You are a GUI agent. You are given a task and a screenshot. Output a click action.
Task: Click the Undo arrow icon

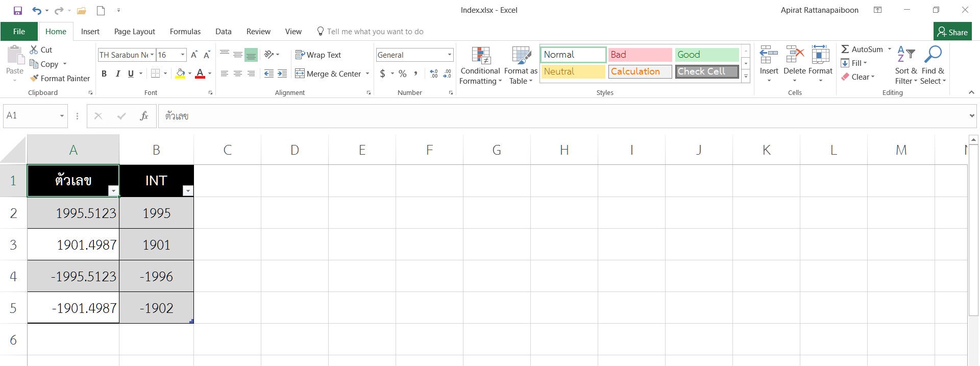[36, 10]
